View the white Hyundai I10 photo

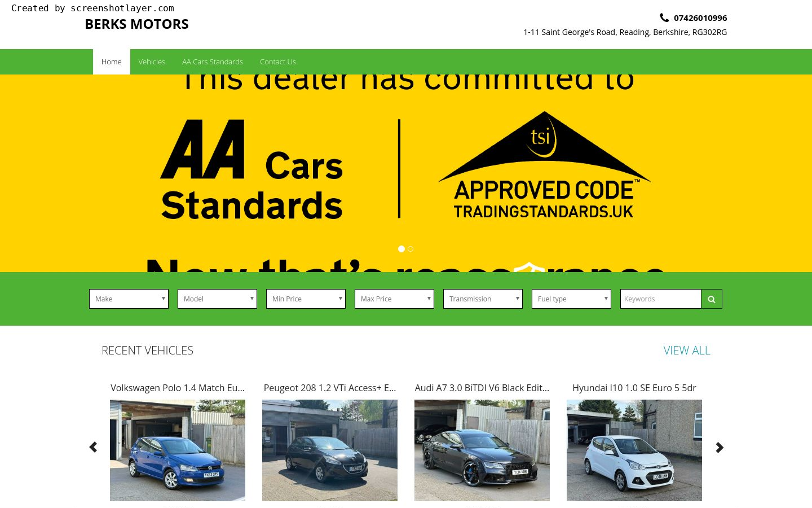[x=634, y=450]
